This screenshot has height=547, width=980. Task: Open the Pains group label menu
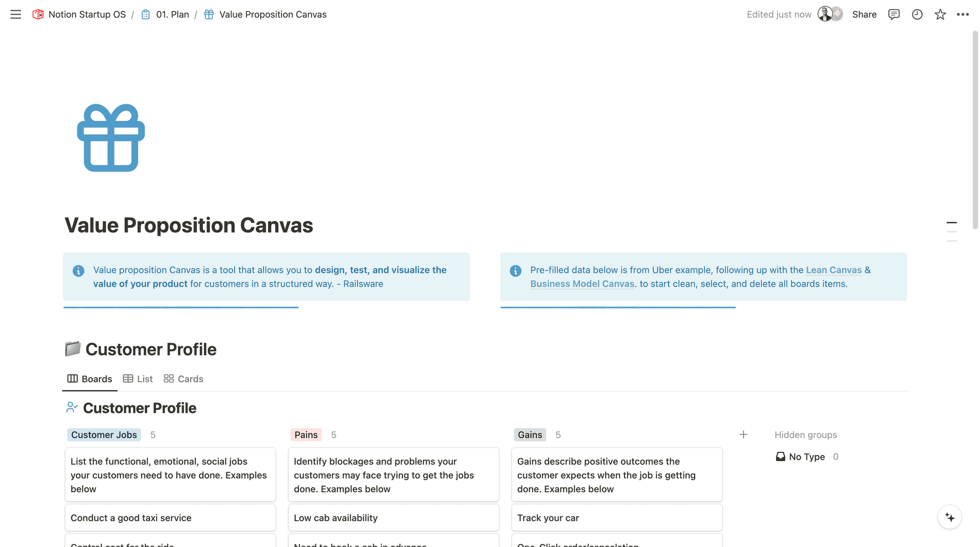click(306, 435)
